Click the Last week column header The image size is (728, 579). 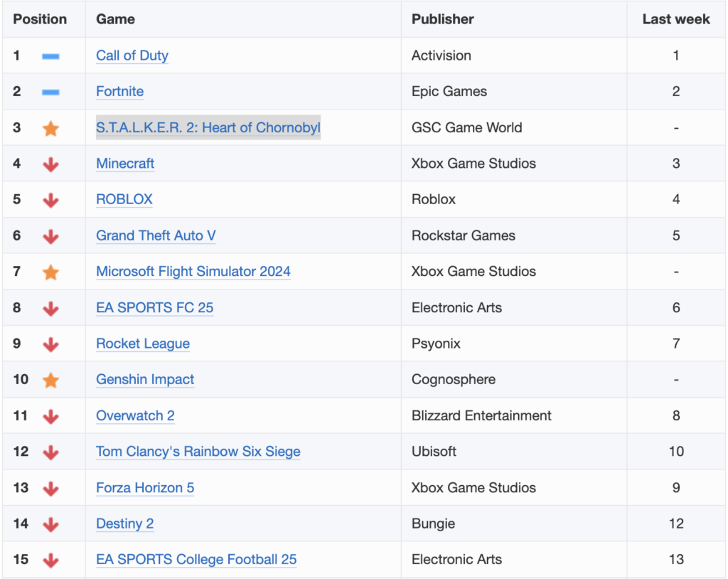(x=676, y=19)
